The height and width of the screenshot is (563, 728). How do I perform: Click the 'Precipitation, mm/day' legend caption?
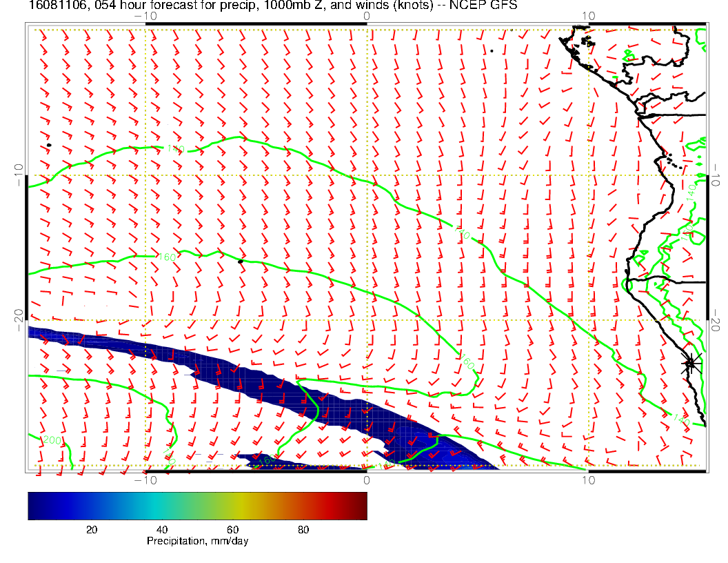pos(197,542)
